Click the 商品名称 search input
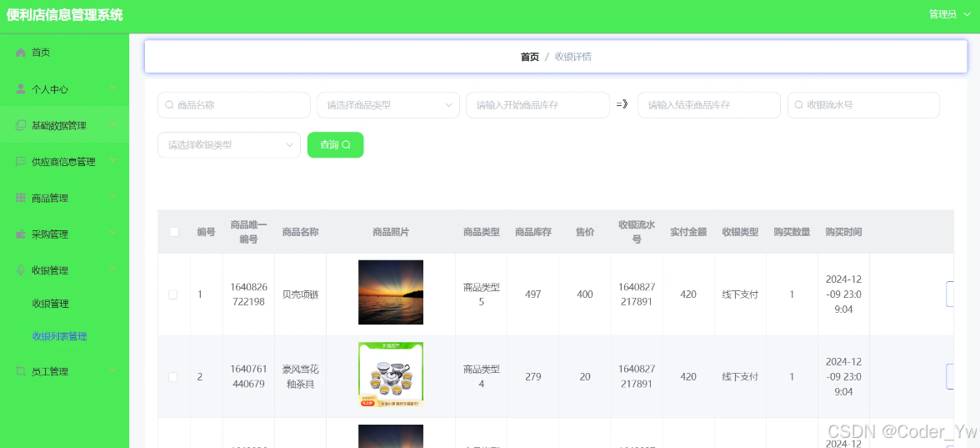 click(233, 105)
